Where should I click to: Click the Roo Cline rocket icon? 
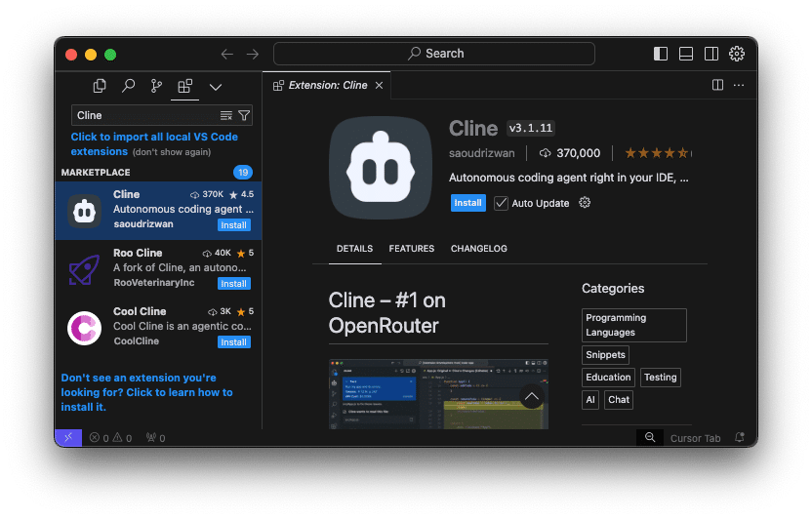pyautogui.click(x=84, y=269)
